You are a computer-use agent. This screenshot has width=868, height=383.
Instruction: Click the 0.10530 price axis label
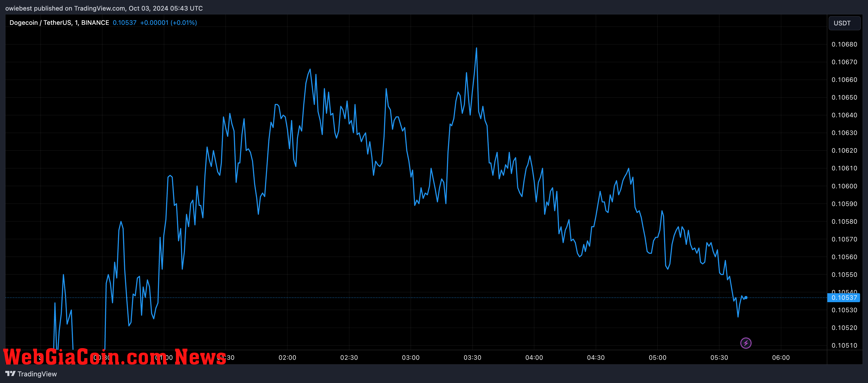[844, 310]
